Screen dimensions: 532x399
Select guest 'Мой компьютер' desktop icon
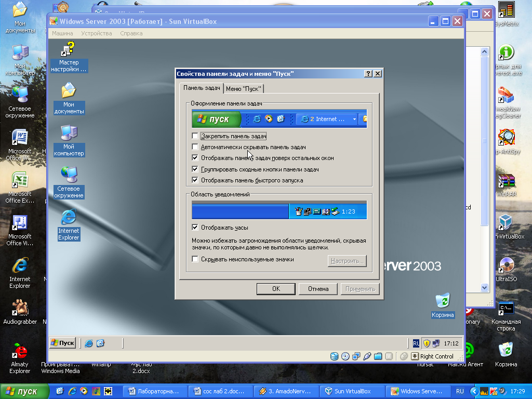pyautogui.click(x=69, y=141)
